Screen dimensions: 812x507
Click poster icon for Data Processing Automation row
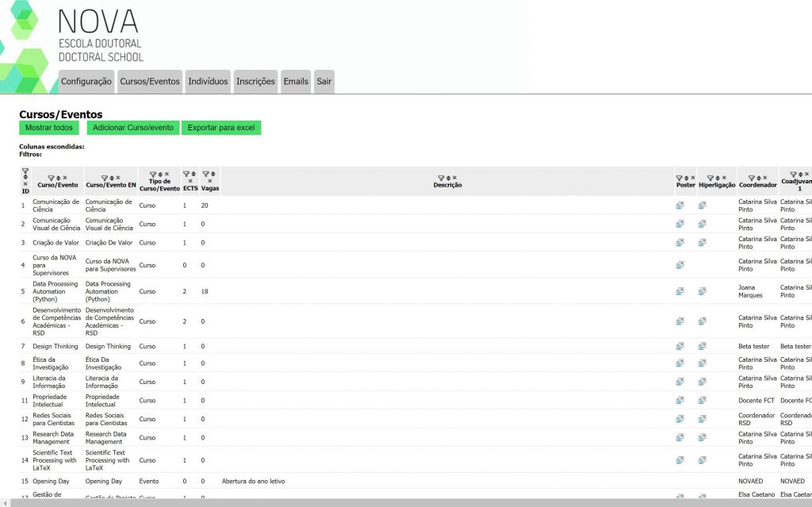click(x=680, y=291)
